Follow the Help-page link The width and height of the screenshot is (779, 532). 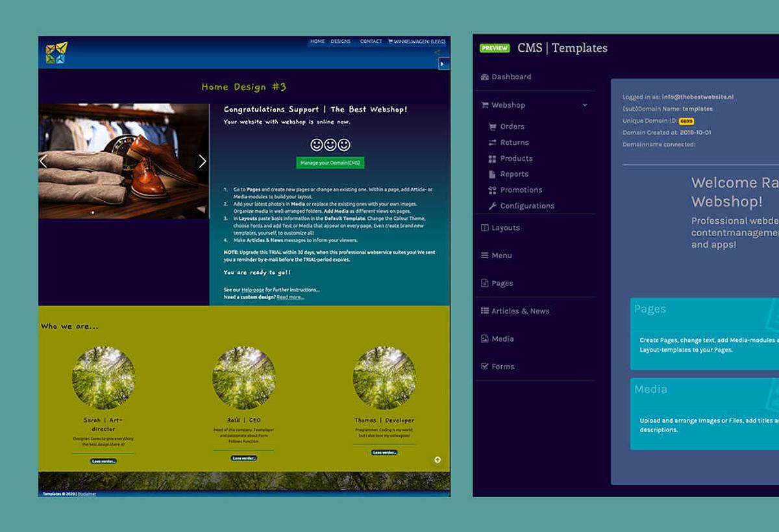coord(253,289)
